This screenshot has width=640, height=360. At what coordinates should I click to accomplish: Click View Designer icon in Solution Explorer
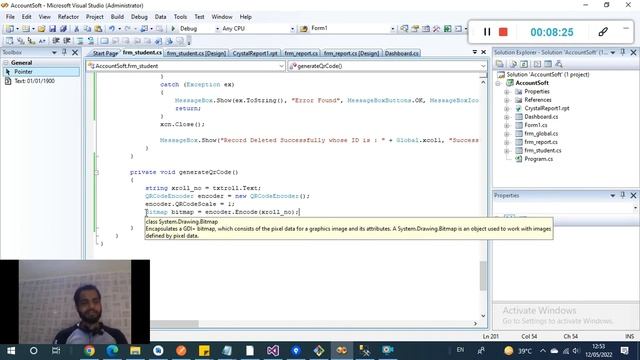click(x=548, y=64)
